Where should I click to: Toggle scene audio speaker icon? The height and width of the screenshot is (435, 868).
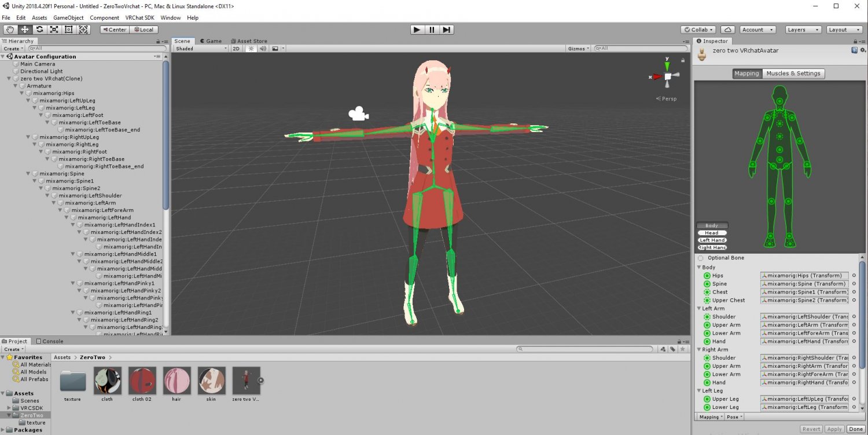point(263,49)
